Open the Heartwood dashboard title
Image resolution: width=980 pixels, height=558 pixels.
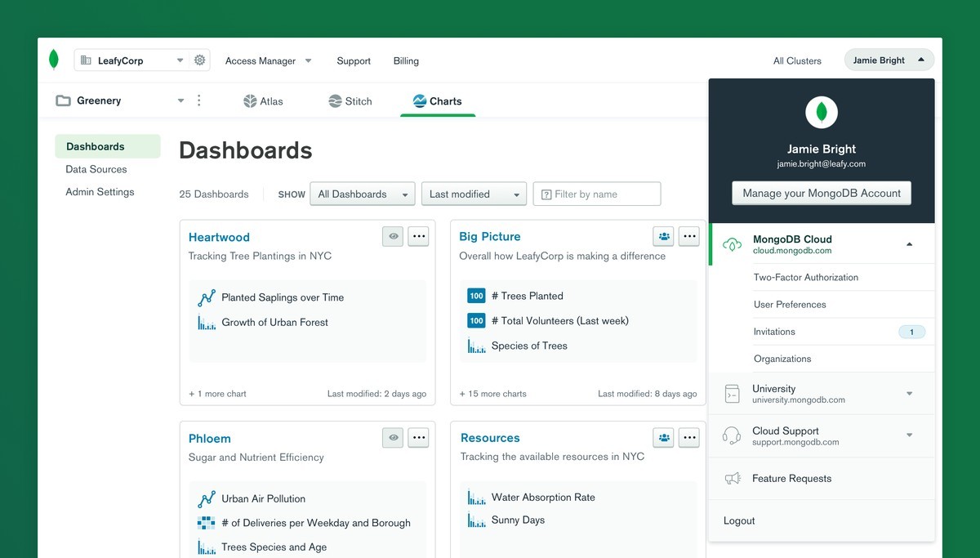tap(219, 237)
